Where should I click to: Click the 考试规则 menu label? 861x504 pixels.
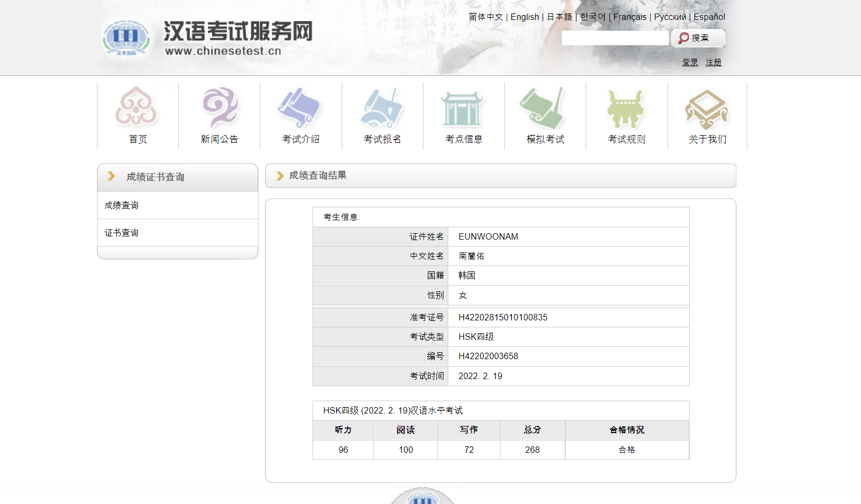(627, 139)
